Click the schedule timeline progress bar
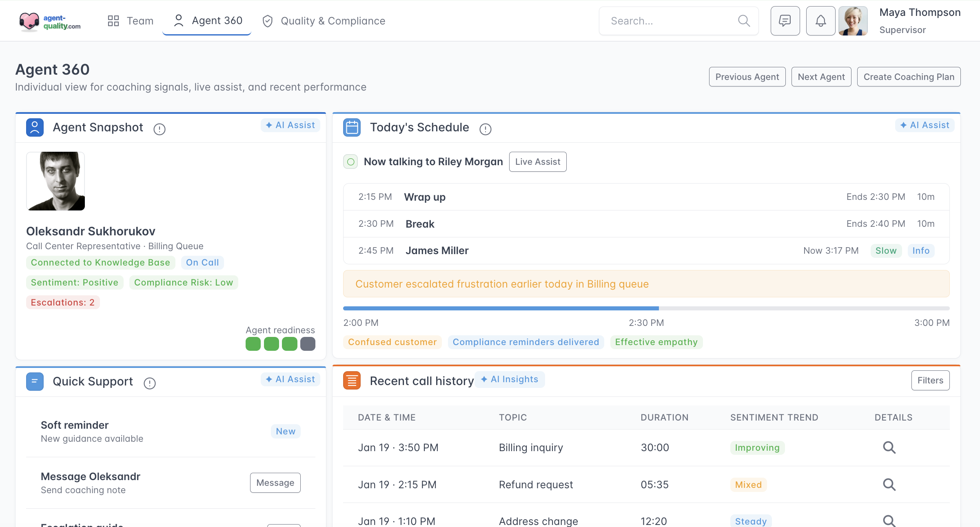The image size is (980, 527). (x=646, y=308)
